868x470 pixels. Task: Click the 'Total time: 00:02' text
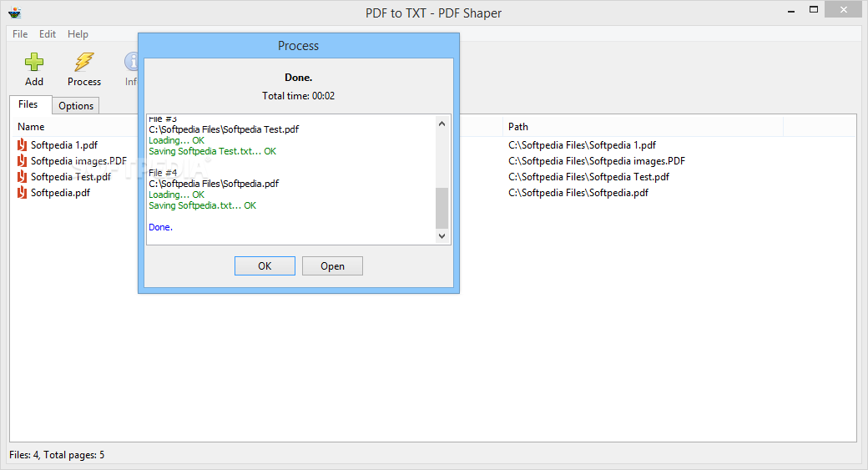point(299,96)
